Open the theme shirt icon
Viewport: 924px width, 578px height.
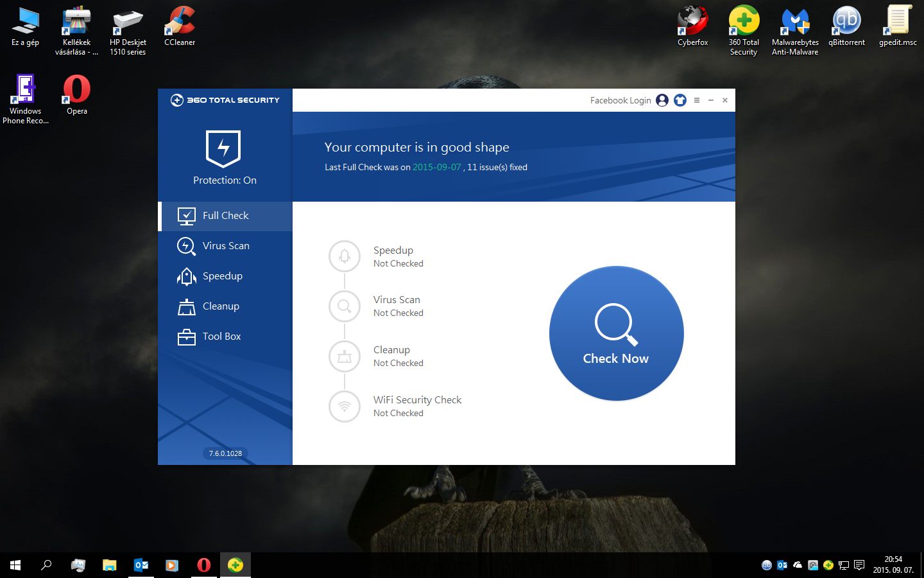click(680, 100)
